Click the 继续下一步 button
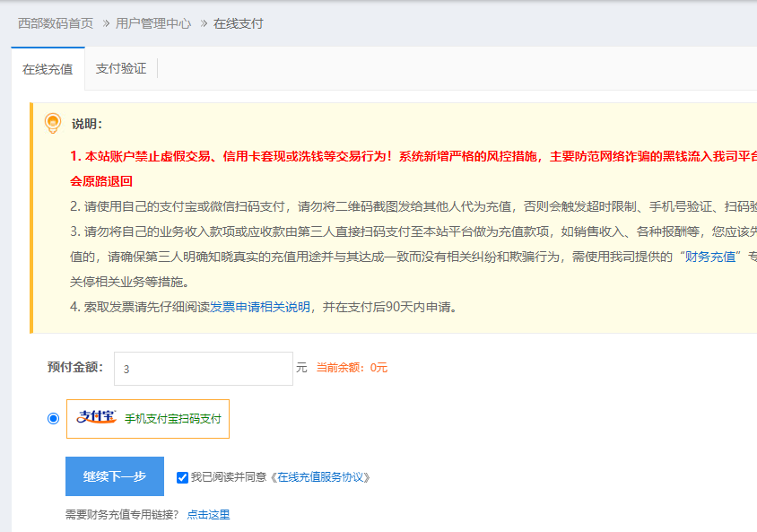Screen dimensions: 757x532 pyautogui.click(x=115, y=476)
